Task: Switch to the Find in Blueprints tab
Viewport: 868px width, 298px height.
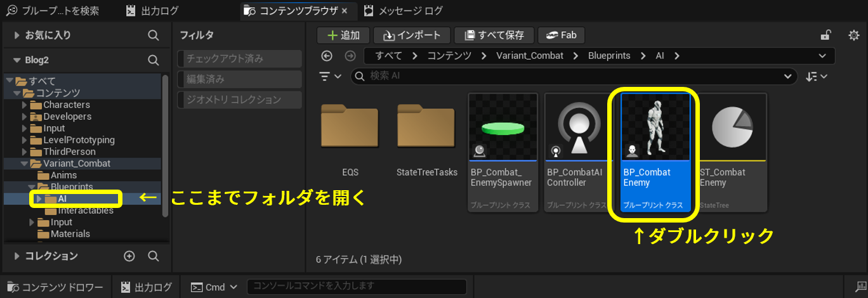Action: click(x=53, y=11)
